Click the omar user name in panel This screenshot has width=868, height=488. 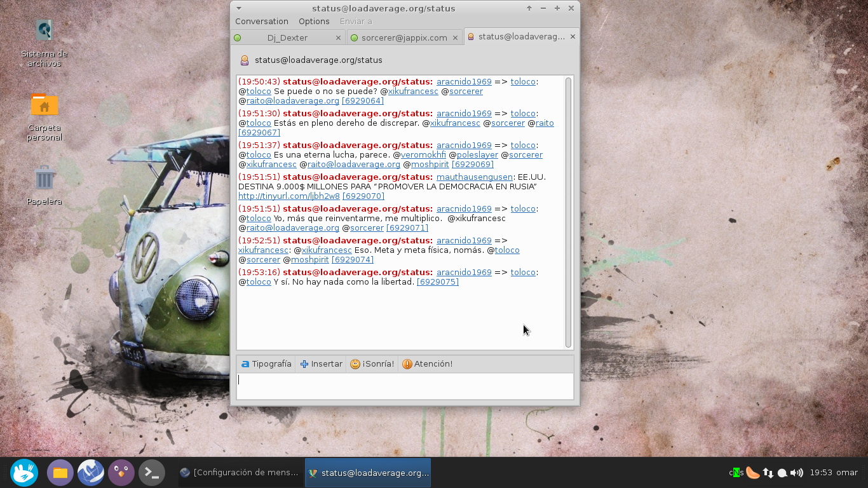[847, 473]
